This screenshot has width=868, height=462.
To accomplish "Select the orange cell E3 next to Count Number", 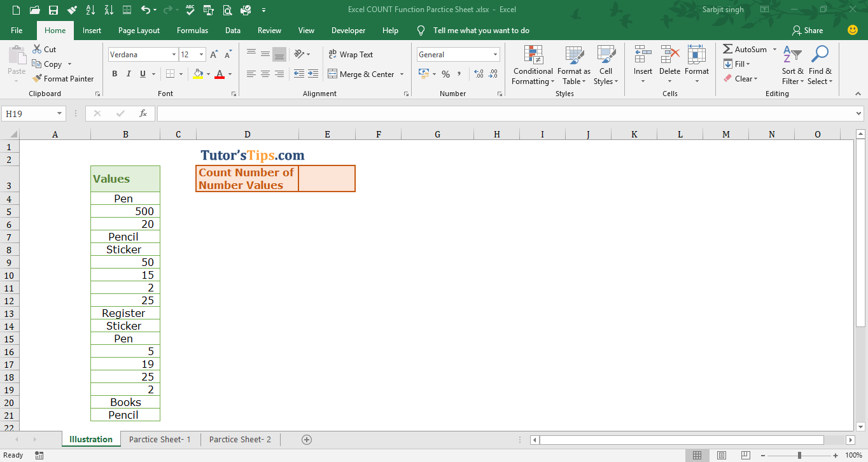I will (326, 179).
